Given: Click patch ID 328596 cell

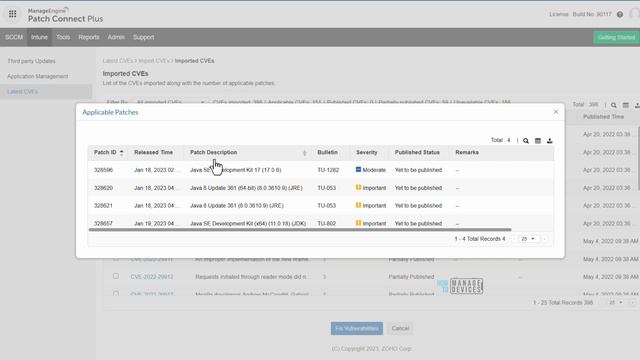Looking at the screenshot, I should pos(103,170).
